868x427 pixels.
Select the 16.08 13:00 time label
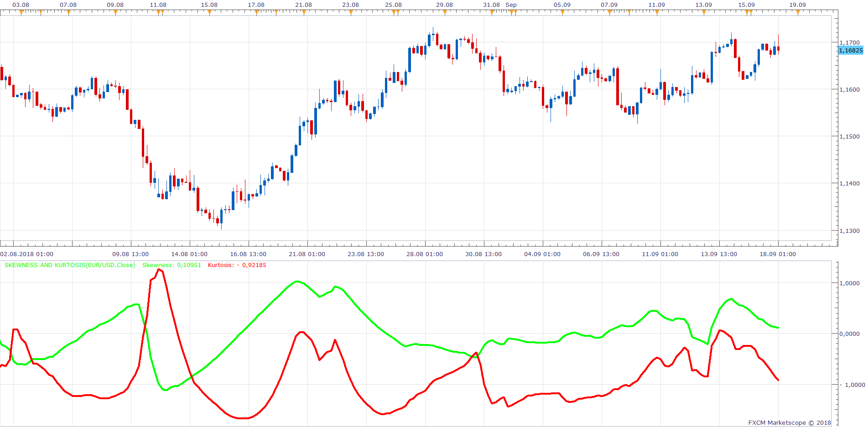pos(248,254)
